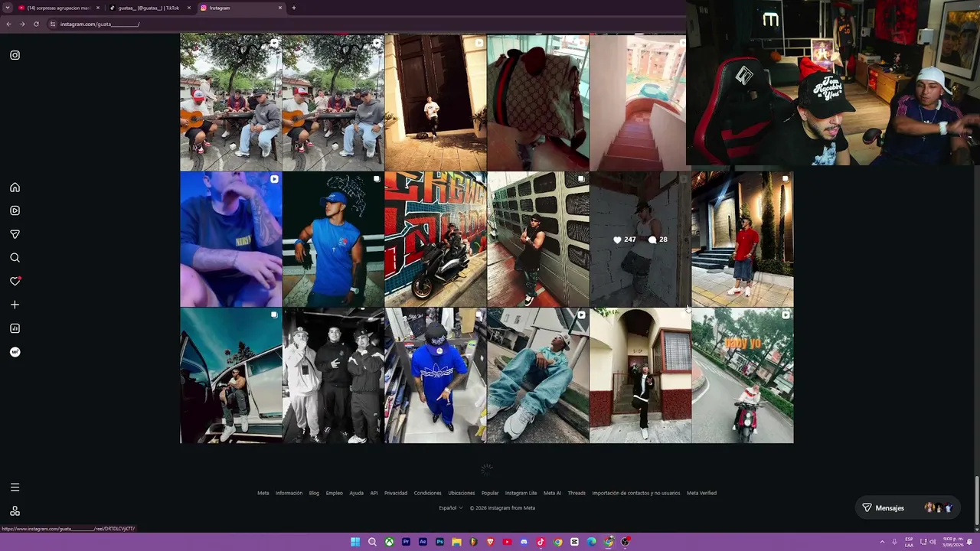Open the Información footer link
Viewport: 980px width, 551px height.
pyautogui.click(x=289, y=493)
